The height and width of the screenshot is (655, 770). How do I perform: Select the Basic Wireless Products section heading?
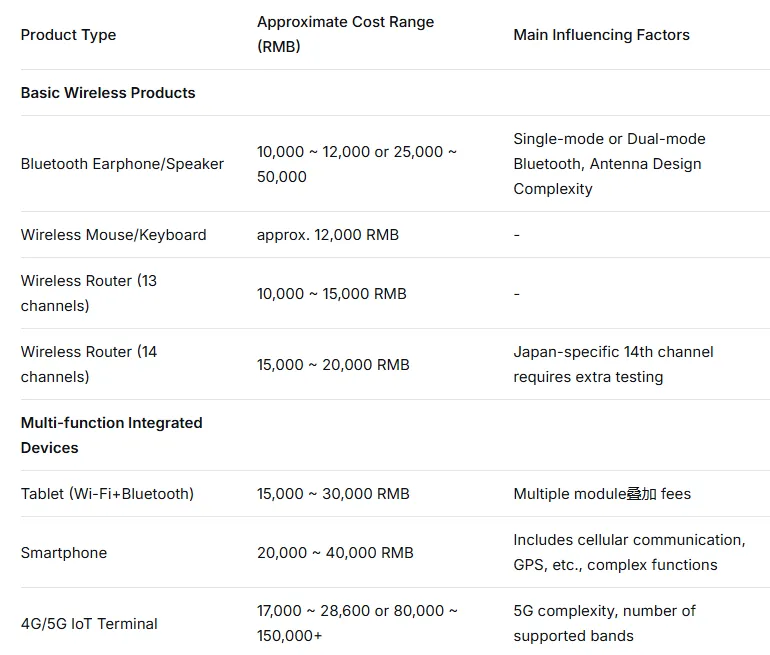108,93
